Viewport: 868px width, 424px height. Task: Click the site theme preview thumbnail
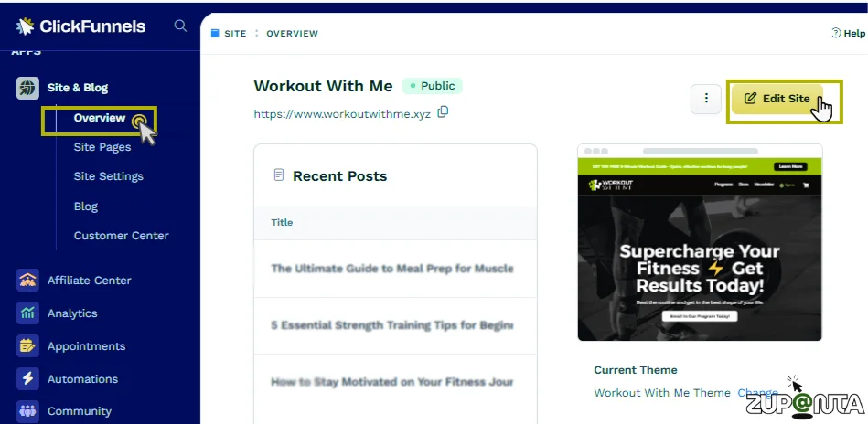[700, 243]
